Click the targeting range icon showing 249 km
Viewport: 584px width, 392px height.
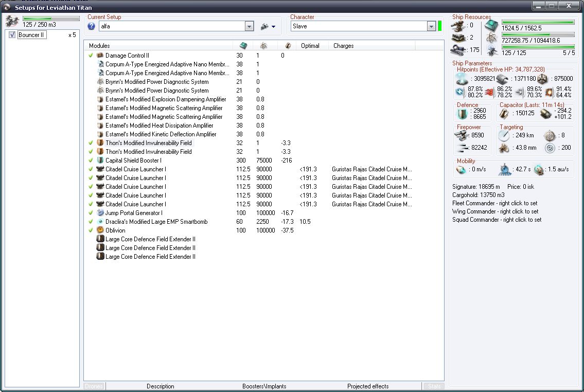504,135
